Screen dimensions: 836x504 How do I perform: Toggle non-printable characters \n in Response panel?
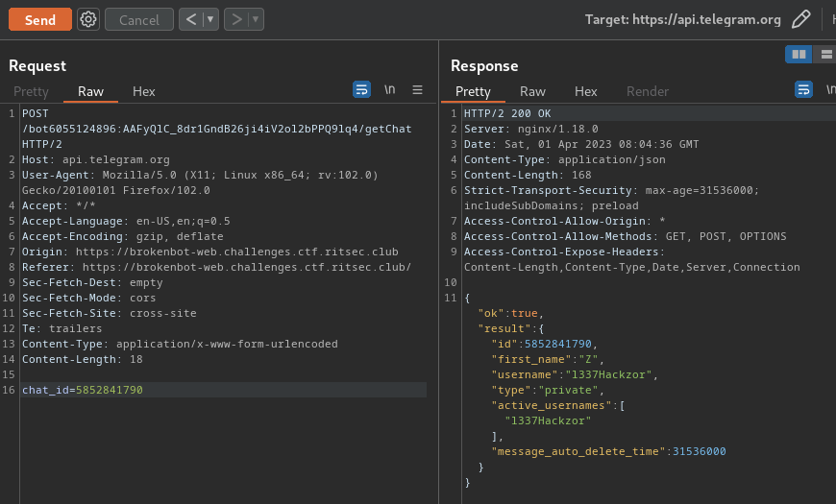coord(830,89)
